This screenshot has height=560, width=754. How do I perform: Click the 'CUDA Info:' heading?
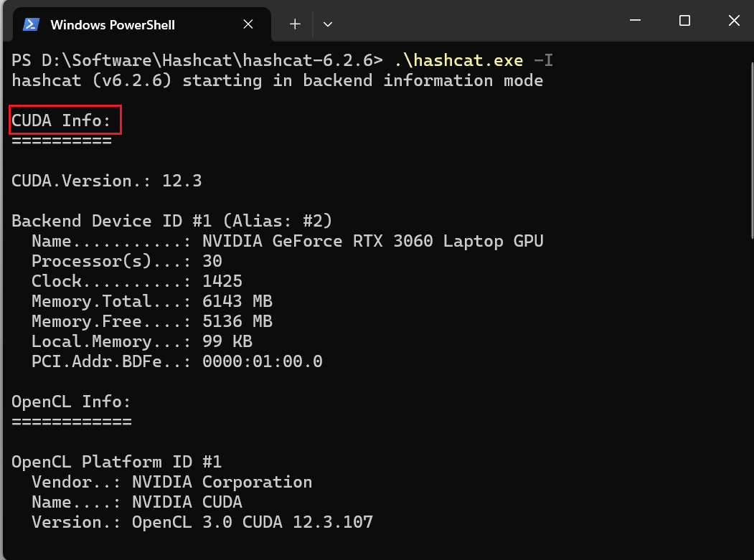(61, 120)
